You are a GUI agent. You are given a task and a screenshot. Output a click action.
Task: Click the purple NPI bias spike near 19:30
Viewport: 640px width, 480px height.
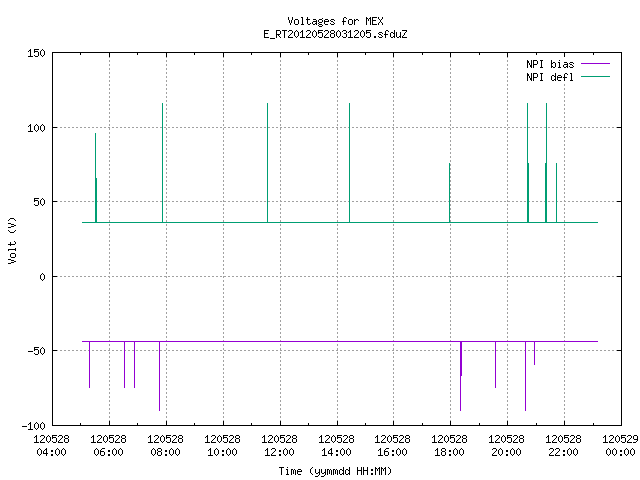tap(496, 364)
